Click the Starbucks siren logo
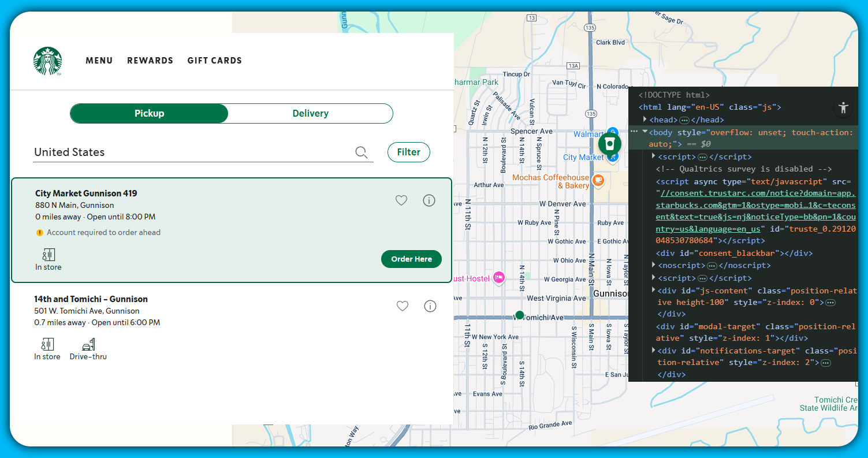The width and height of the screenshot is (868, 458). click(x=47, y=61)
